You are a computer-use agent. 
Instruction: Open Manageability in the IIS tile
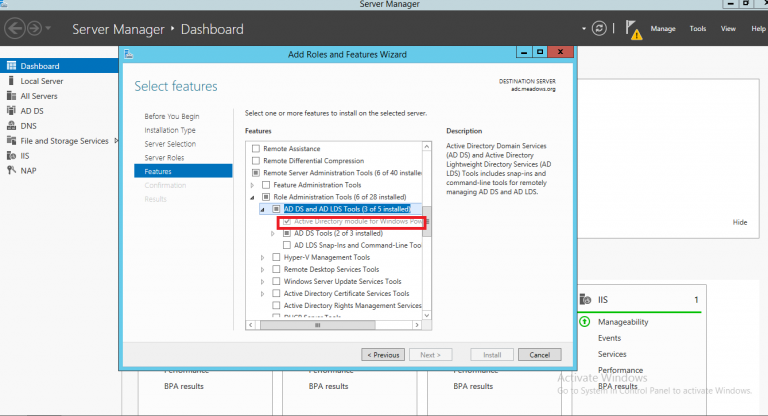[623, 322]
